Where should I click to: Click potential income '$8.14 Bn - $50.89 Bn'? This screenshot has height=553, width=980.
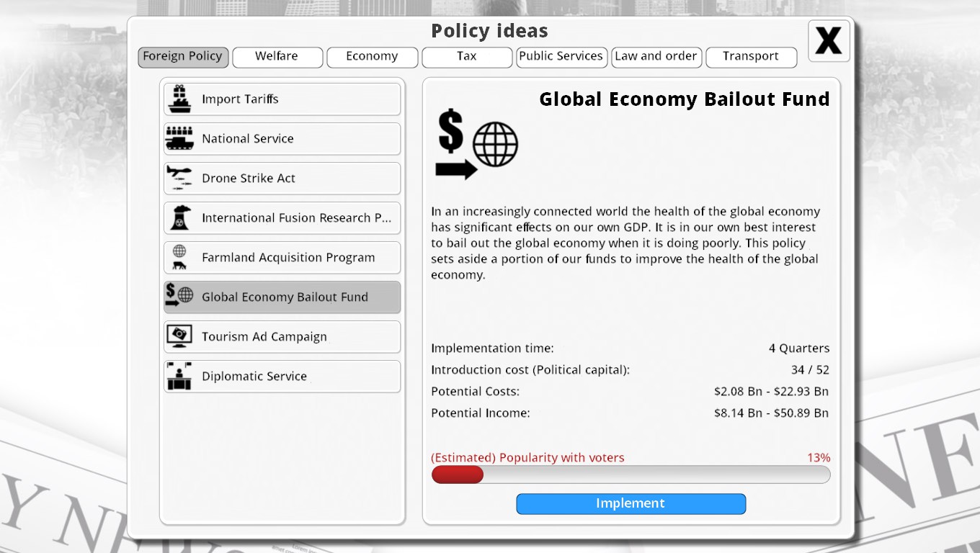[771, 413]
